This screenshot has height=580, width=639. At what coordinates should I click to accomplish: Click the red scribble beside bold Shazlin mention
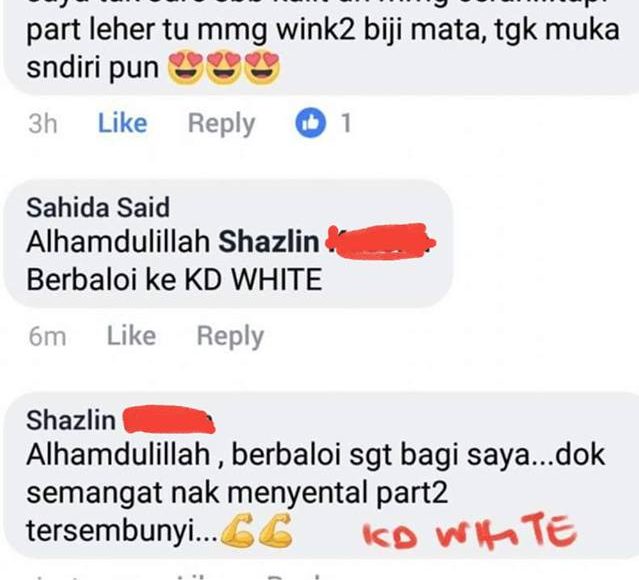click(x=381, y=242)
